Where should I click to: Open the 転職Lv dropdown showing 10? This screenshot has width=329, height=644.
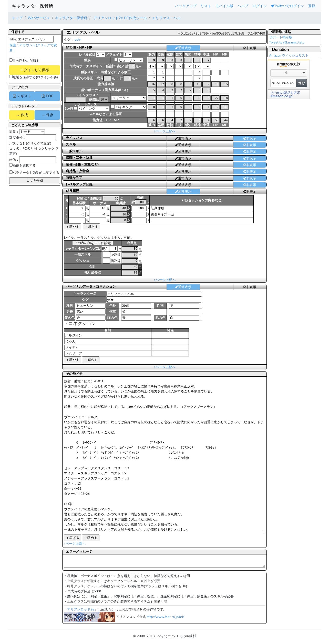click(104, 100)
